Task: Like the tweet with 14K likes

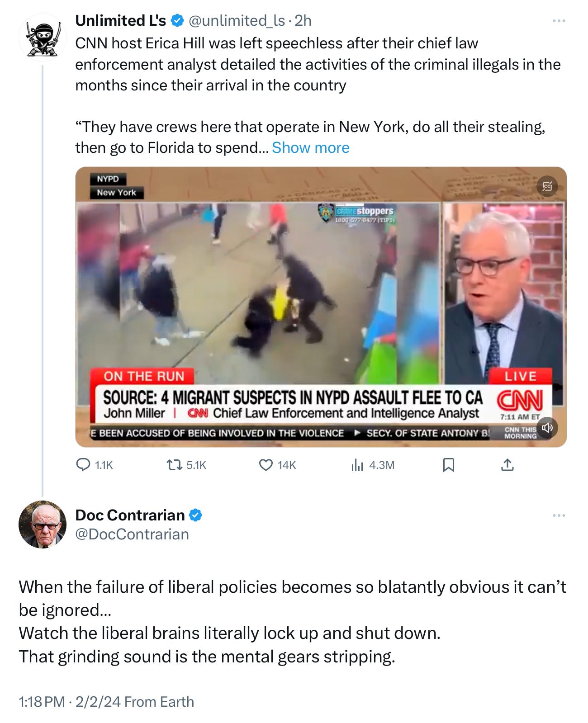Action: (x=277, y=465)
